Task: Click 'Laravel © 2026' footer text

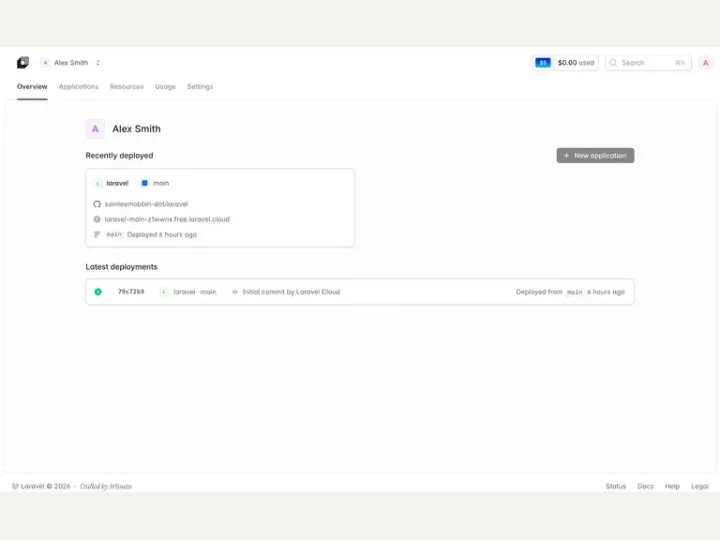Action: coord(45,486)
